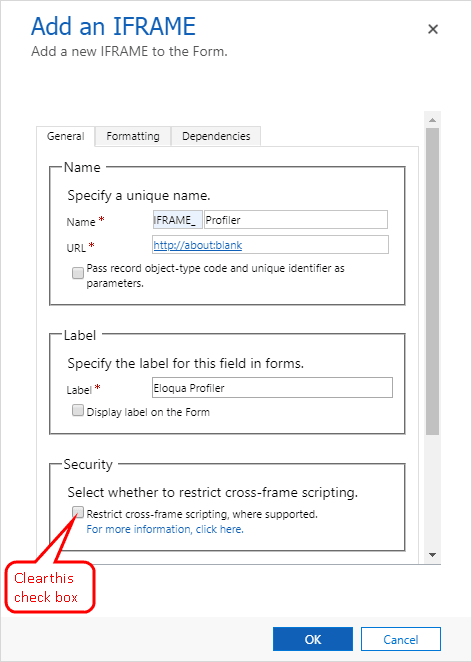The height and width of the screenshot is (662, 472).
Task: Clear Restrict cross-frame scripting checkbox
Action: tap(78, 513)
